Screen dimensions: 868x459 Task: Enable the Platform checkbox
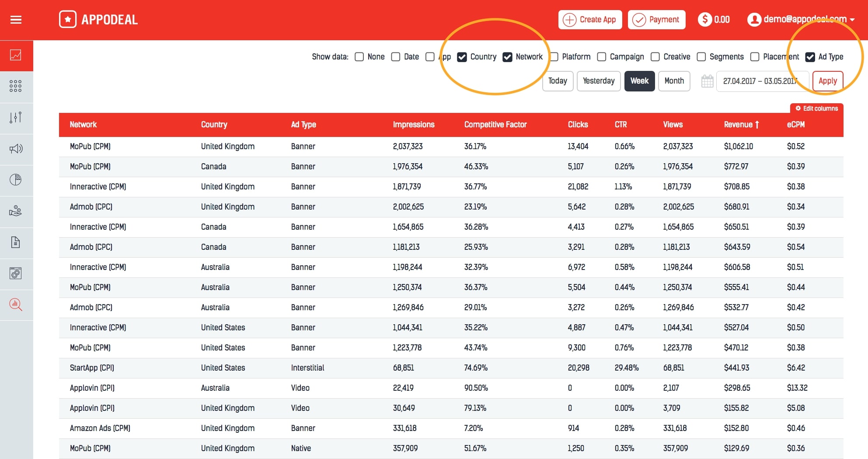coord(554,57)
